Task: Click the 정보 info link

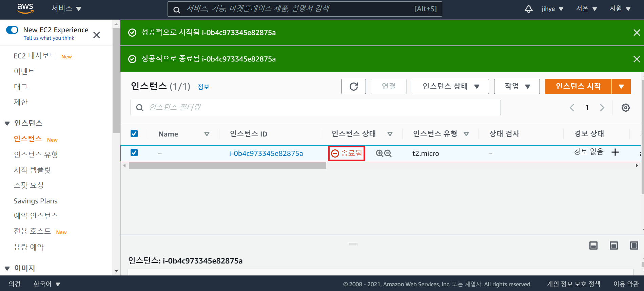Action: tap(203, 87)
